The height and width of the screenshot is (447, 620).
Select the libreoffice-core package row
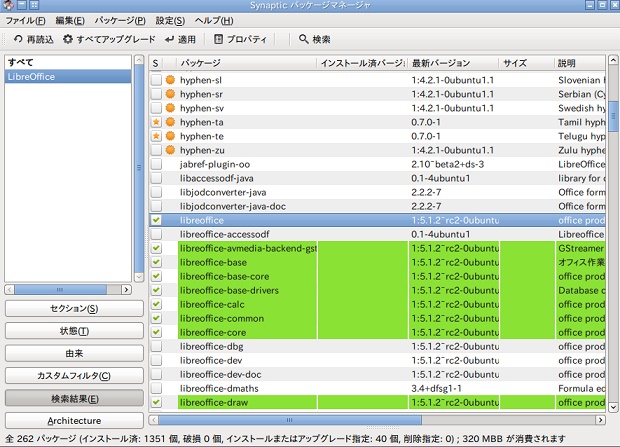tap(377, 332)
